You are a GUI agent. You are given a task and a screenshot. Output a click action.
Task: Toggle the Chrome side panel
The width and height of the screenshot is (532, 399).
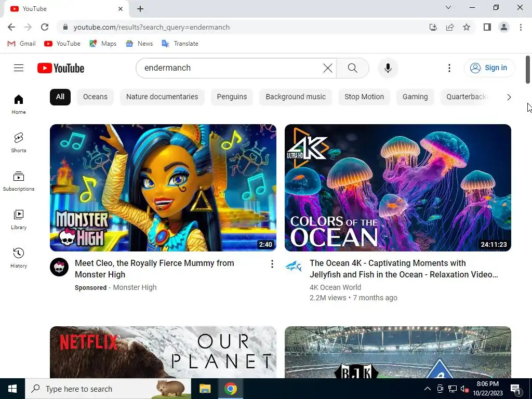click(x=487, y=27)
